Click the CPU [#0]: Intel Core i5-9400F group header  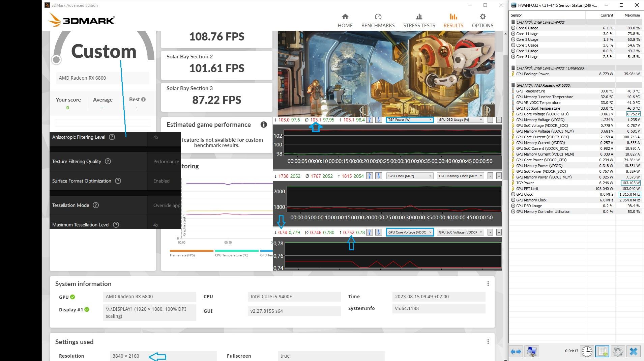coord(575,22)
